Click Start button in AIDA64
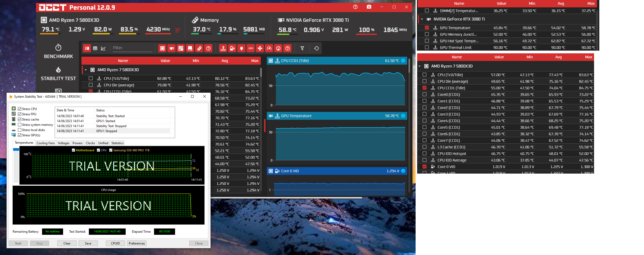The height and width of the screenshot is (255, 644). tap(18, 243)
